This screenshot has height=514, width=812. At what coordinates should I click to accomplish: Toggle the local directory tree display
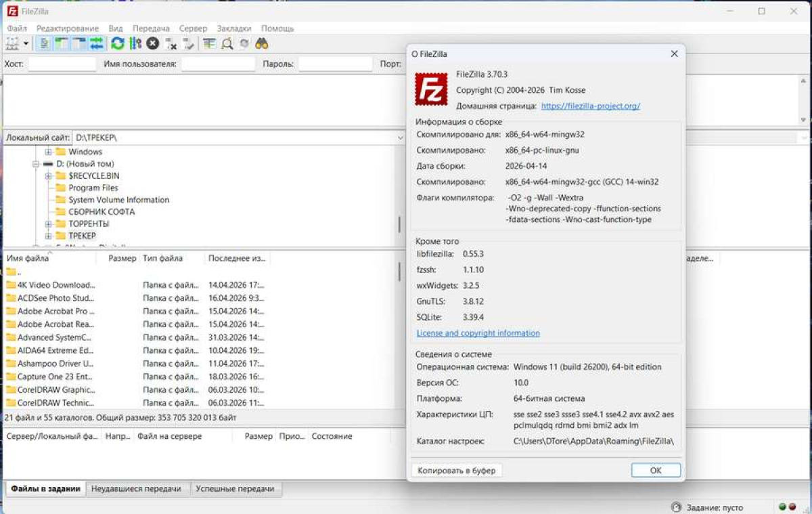(x=62, y=43)
